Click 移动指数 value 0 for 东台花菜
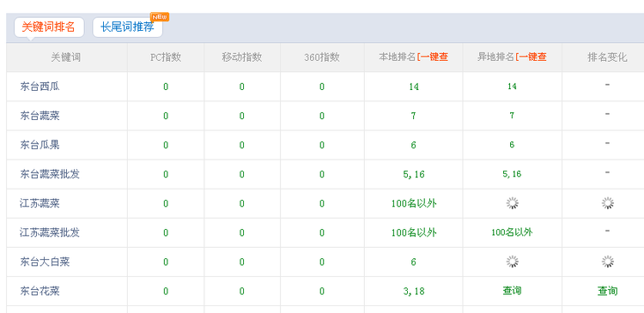644x313 pixels. tap(241, 292)
